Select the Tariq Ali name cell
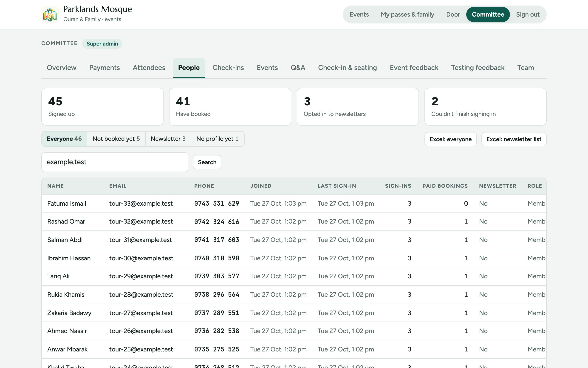 pyautogui.click(x=58, y=276)
